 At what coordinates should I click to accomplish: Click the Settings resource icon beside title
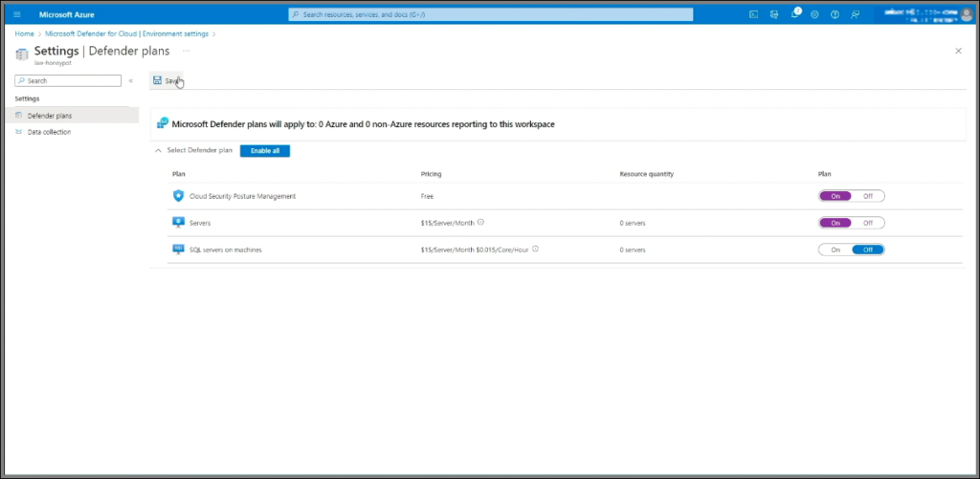tap(22, 54)
